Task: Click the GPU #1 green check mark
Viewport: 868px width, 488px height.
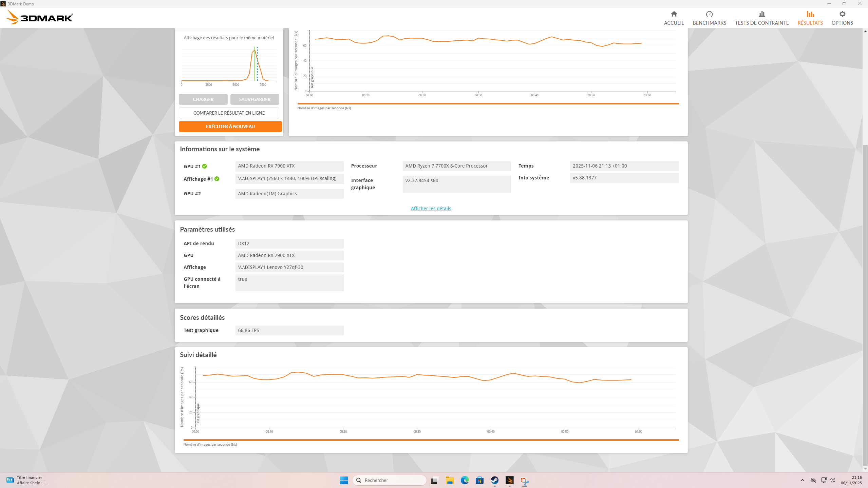Action: [x=204, y=166]
